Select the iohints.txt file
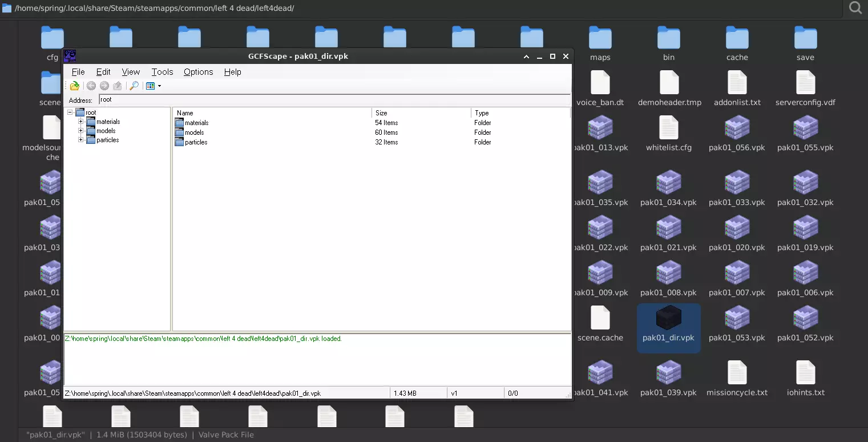Viewport: 868px width, 442px height. click(x=806, y=379)
